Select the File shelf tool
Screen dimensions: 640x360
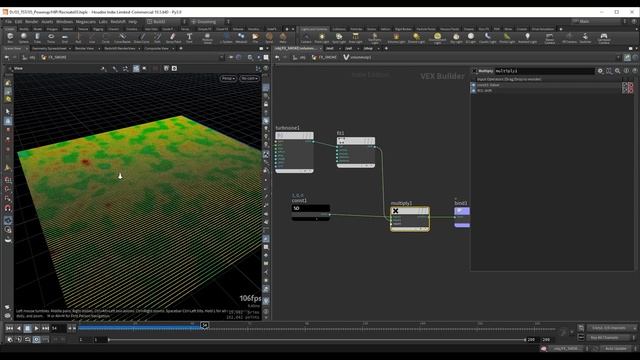(x=255, y=38)
